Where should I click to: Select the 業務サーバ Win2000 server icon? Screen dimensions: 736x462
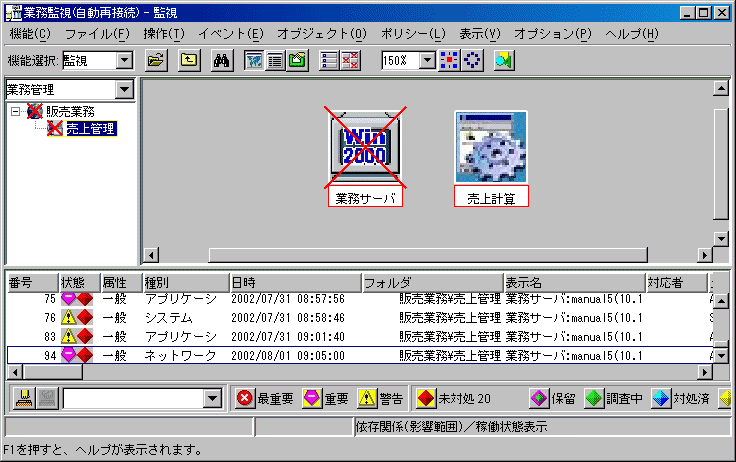coord(365,147)
